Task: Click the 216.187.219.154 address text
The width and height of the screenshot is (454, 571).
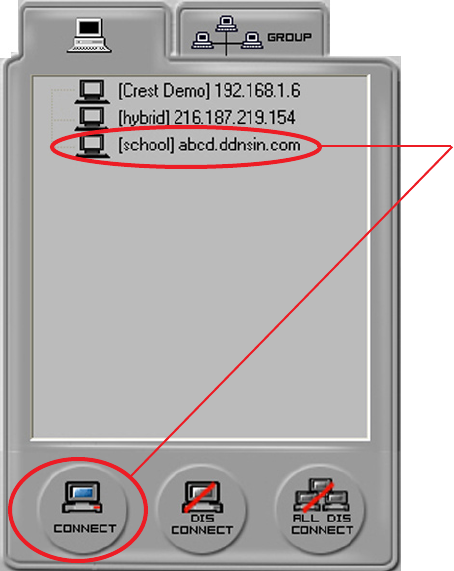Action: coord(235,118)
